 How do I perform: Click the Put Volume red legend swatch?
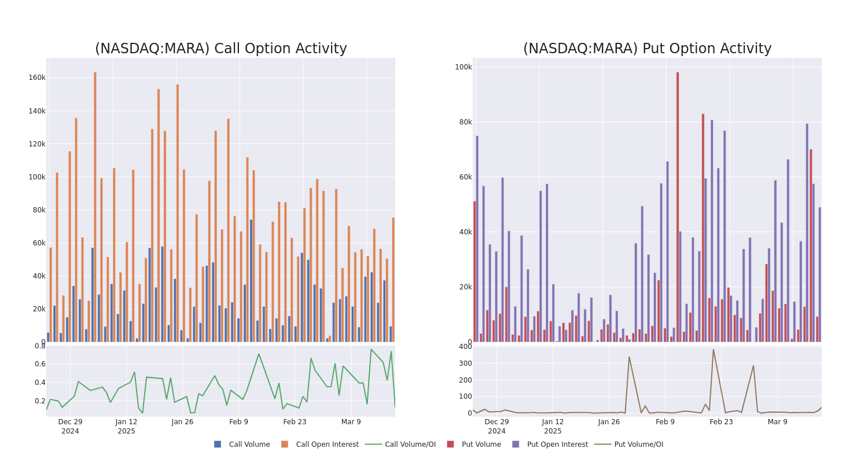tap(450, 444)
